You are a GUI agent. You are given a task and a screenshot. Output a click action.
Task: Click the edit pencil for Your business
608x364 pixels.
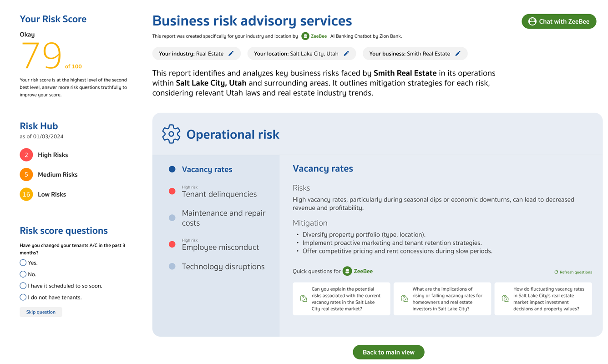(x=458, y=54)
